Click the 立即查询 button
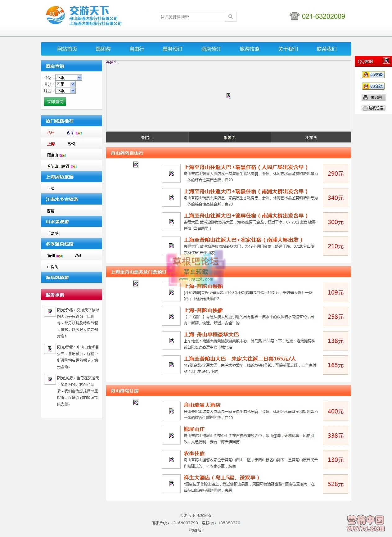The width and height of the screenshot is (392, 537). click(55, 102)
